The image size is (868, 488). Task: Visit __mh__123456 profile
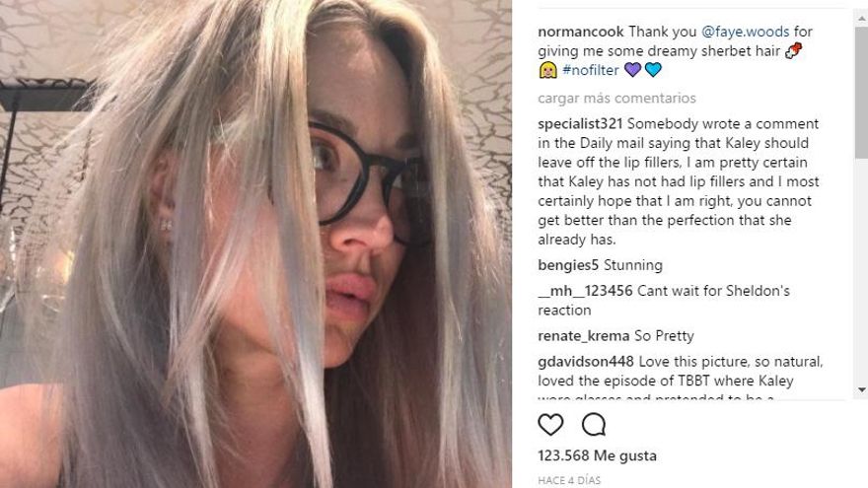[585, 291]
